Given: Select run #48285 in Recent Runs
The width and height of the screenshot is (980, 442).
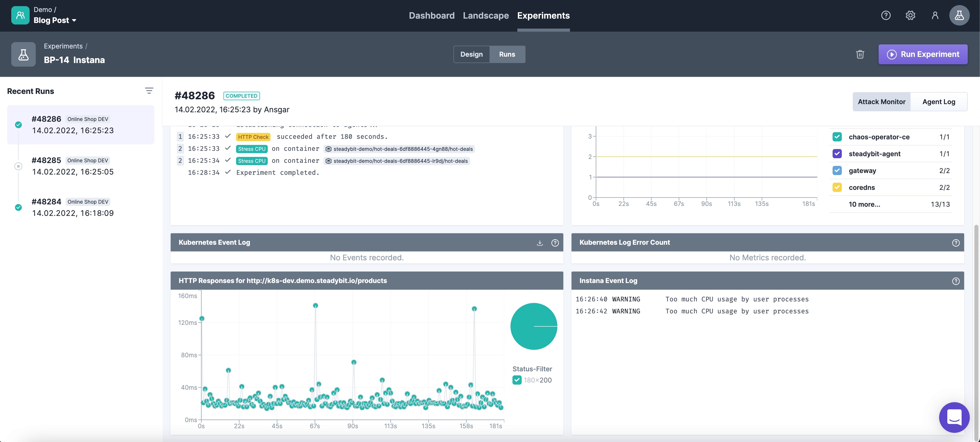Looking at the screenshot, I should point(73,166).
